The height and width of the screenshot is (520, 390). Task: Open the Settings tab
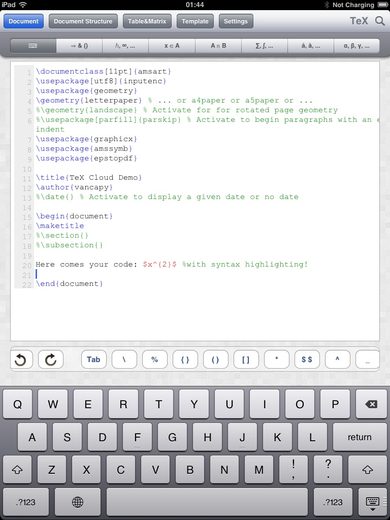pyautogui.click(x=236, y=21)
